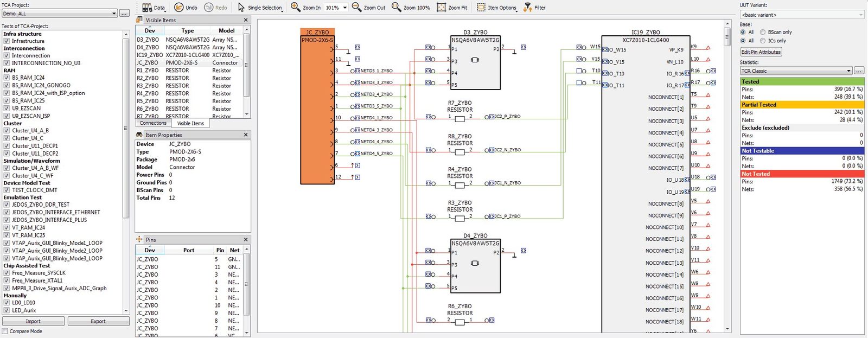Switch to the Connections tab
868x338 pixels.
[x=153, y=123]
